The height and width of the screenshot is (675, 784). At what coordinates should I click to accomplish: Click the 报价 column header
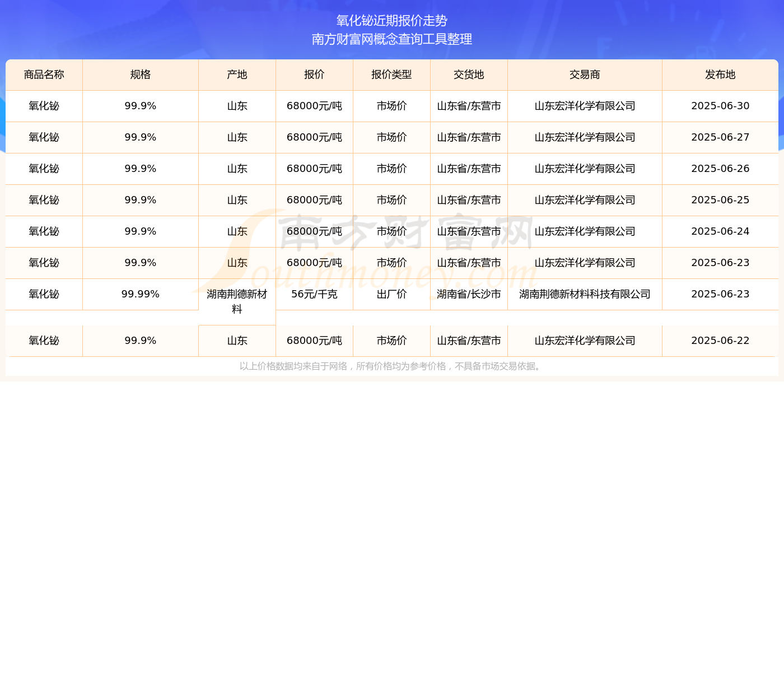[x=314, y=75]
